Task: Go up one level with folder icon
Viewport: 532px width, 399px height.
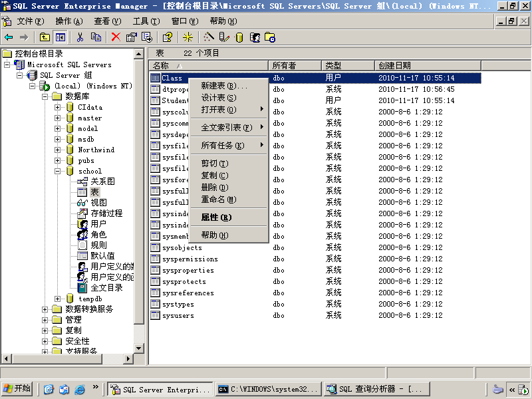Action: tap(45, 37)
